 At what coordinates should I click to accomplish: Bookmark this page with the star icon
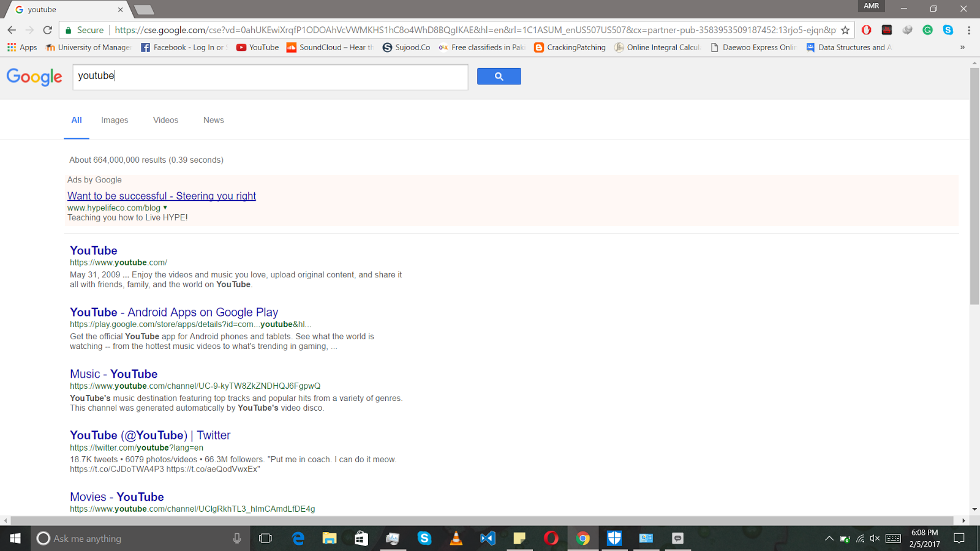[x=845, y=30]
